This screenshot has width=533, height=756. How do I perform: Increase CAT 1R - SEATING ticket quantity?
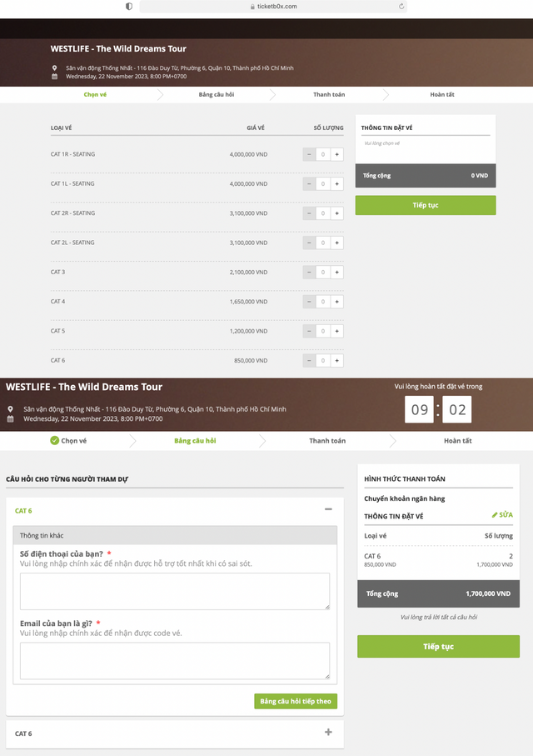pyautogui.click(x=337, y=154)
